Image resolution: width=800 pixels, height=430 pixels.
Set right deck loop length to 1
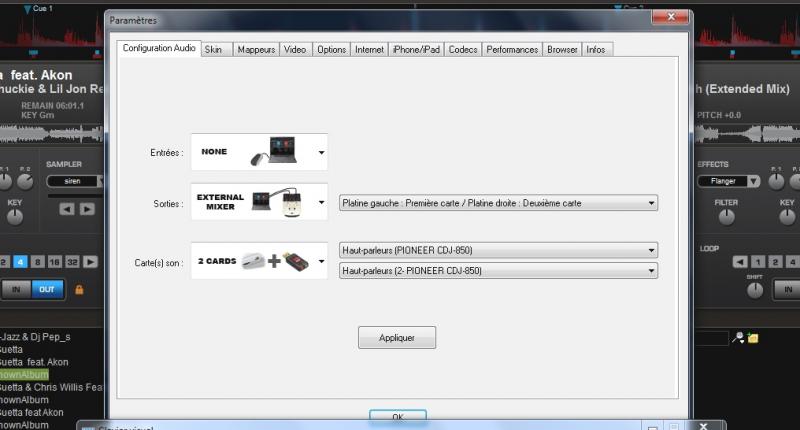click(x=758, y=262)
